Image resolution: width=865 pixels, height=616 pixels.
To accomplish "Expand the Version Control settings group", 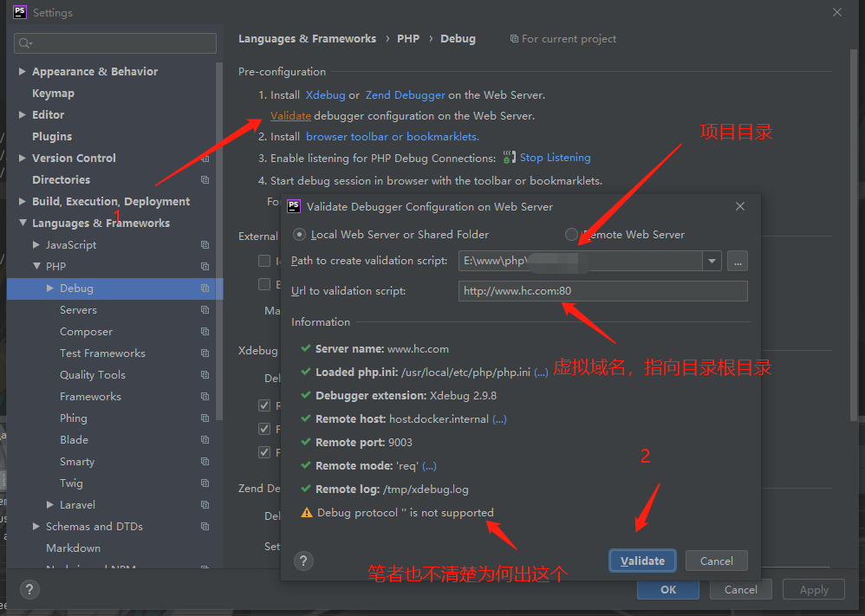I will pyautogui.click(x=22, y=158).
